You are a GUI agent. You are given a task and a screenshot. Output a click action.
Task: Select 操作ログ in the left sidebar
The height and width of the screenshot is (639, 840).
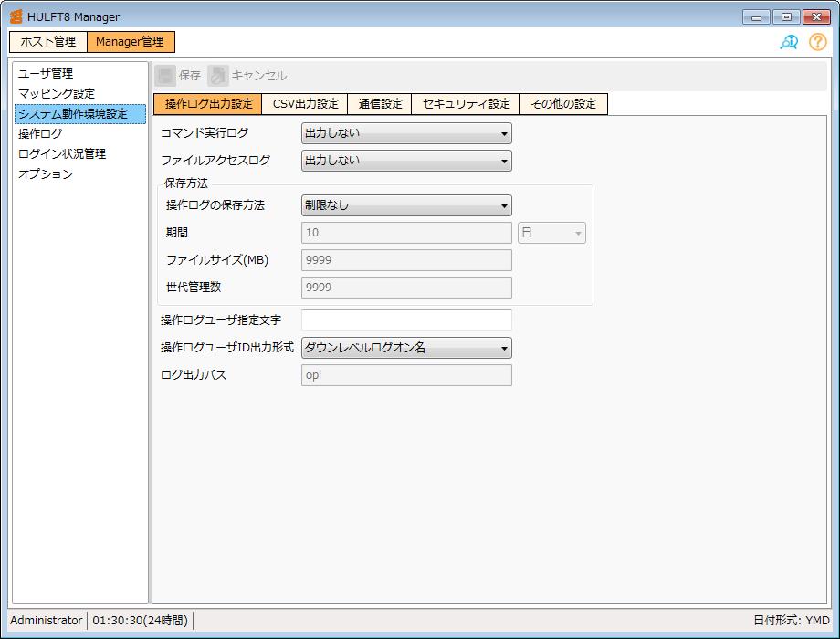pyautogui.click(x=40, y=134)
